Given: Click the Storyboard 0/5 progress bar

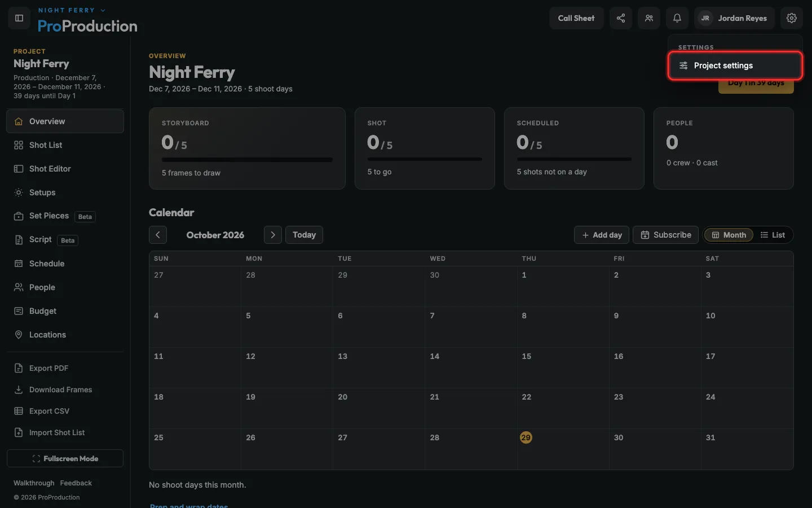Looking at the screenshot, I should [x=247, y=160].
